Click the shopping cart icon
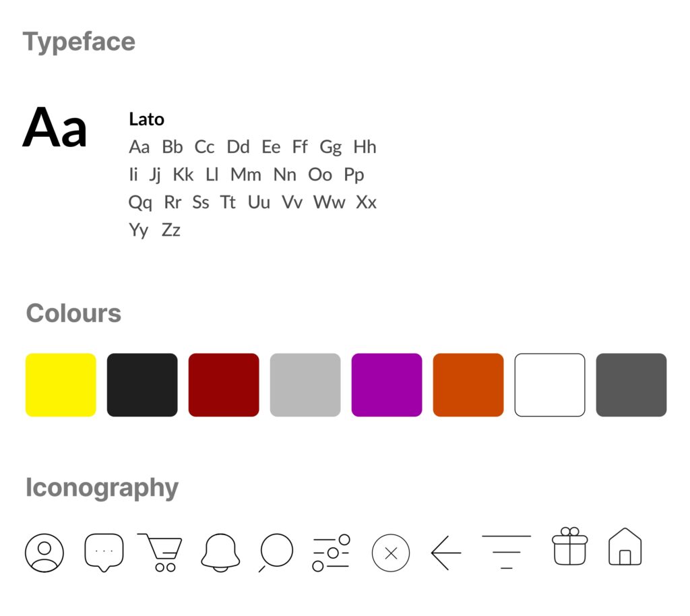 point(161,552)
